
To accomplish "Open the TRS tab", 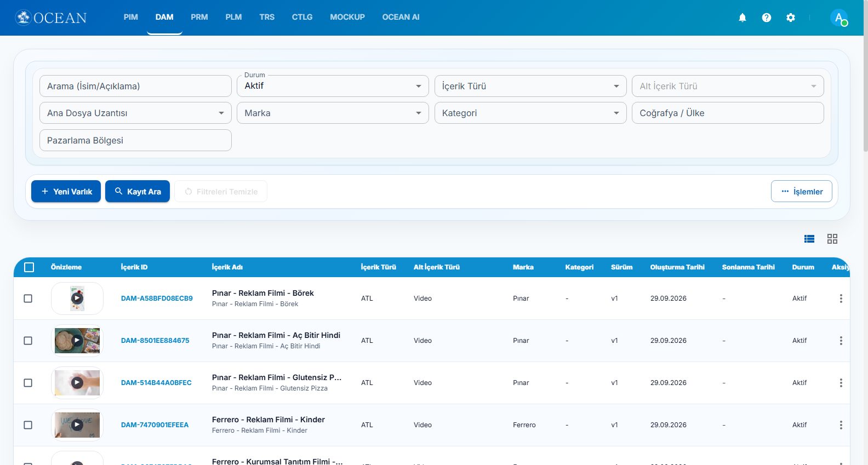I will click(x=267, y=18).
